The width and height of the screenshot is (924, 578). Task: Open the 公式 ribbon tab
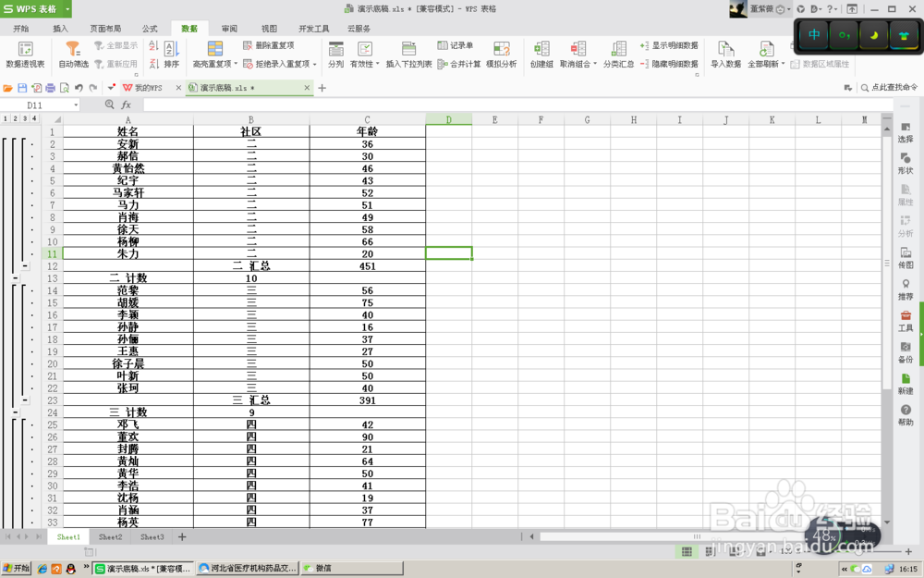150,29
